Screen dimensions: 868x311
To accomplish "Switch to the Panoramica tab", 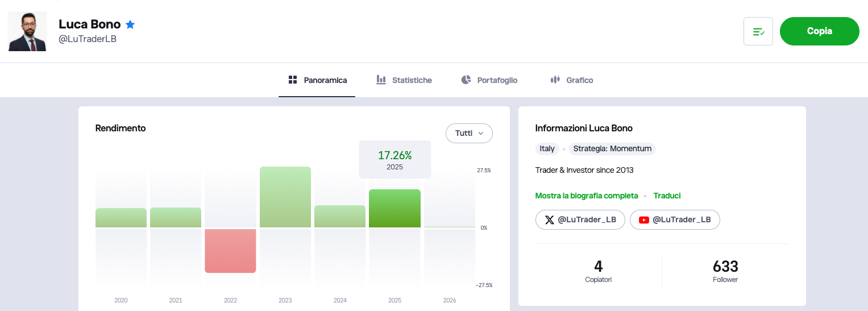I will 317,80.
